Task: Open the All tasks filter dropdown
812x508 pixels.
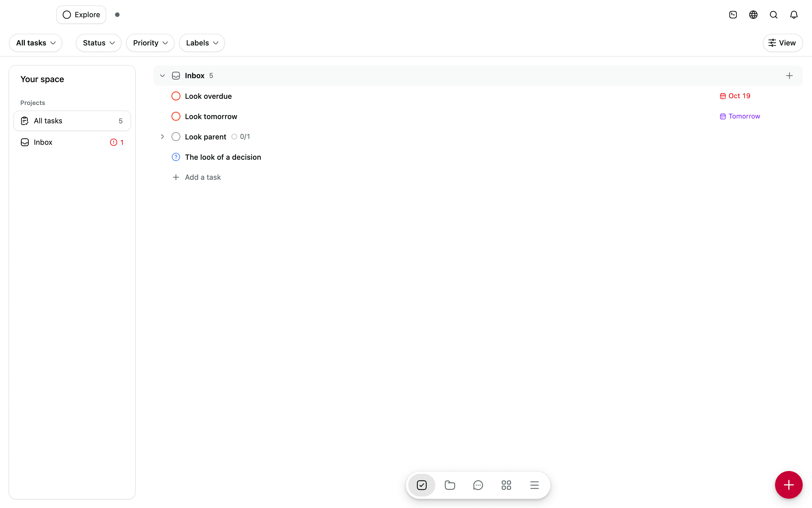Action: tap(36, 43)
